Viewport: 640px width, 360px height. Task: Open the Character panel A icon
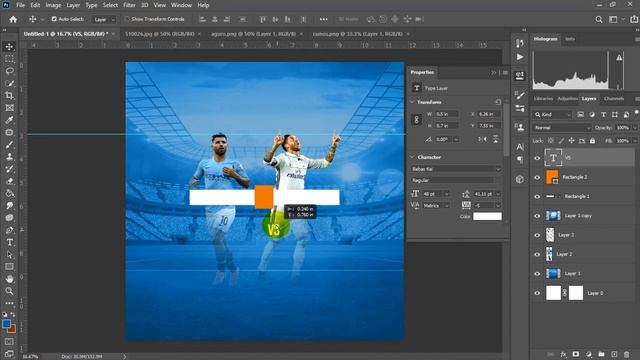520,147
